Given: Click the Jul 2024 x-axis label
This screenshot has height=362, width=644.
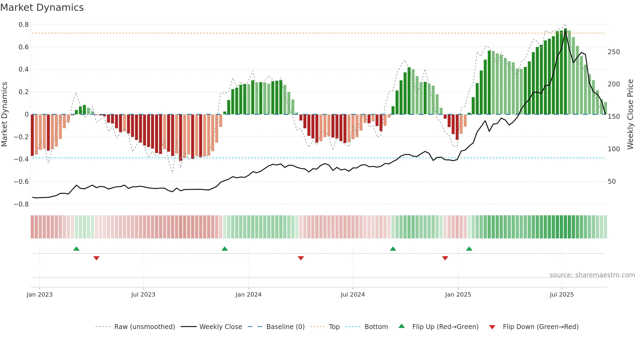Looking at the screenshot, I should pyautogui.click(x=353, y=294).
